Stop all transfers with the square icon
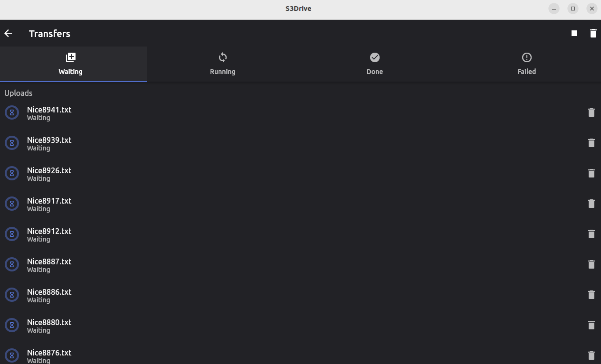601x364 pixels. (x=574, y=33)
